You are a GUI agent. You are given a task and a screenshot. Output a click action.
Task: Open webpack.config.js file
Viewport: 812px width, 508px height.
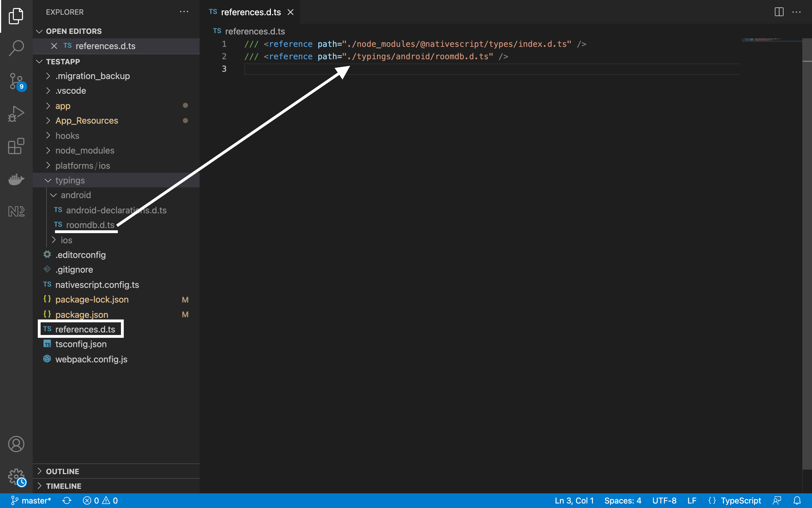(116, 360)
